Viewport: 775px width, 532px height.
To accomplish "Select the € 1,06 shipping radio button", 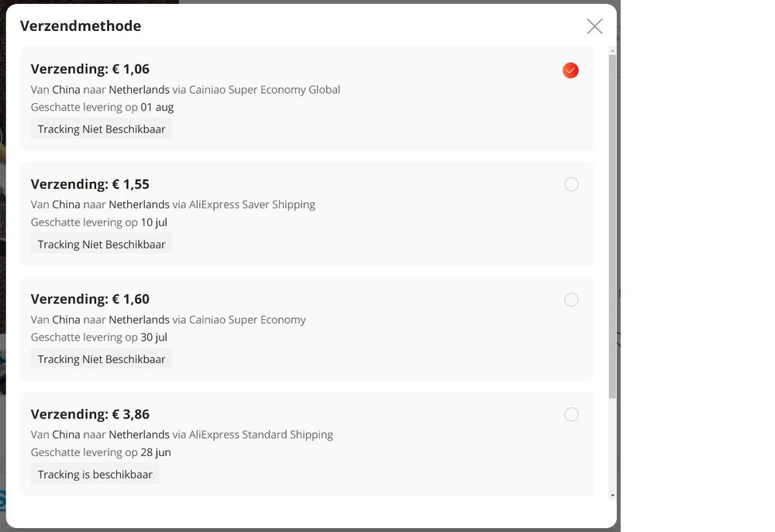I will click(x=570, y=70).
